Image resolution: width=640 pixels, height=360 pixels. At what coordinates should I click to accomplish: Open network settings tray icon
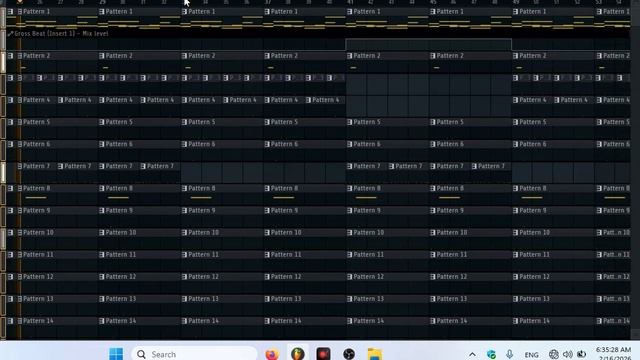[553, 354]
